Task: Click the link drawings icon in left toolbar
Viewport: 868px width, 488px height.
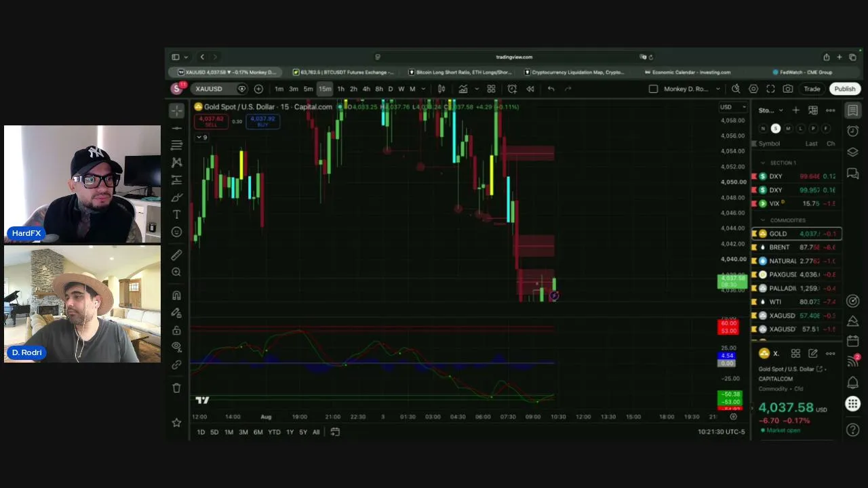Action: (177, 365)
